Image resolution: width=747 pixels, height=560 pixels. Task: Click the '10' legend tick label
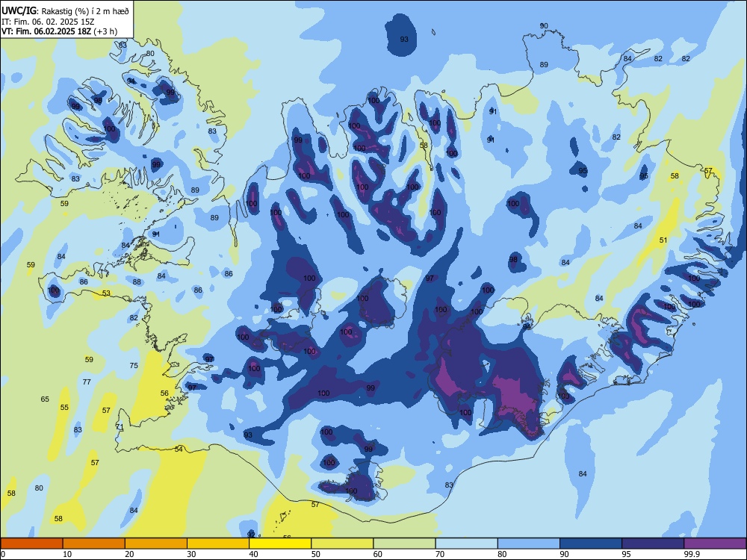[67, 554]
